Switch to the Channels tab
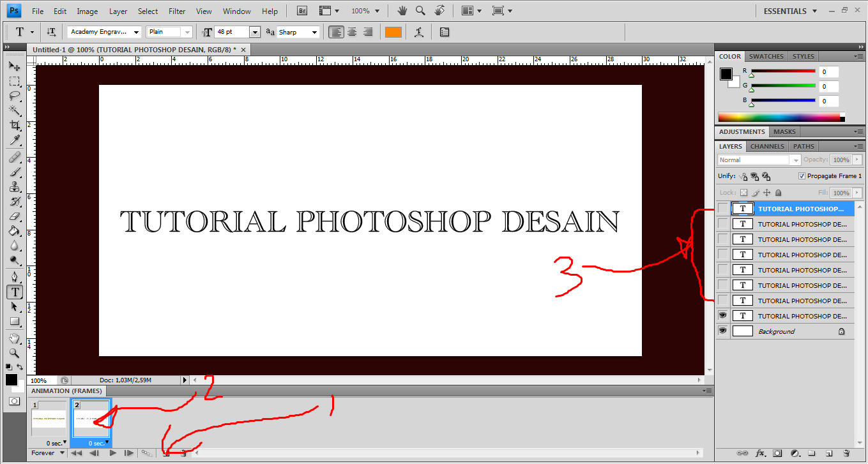868x464 pixels. 767,146
